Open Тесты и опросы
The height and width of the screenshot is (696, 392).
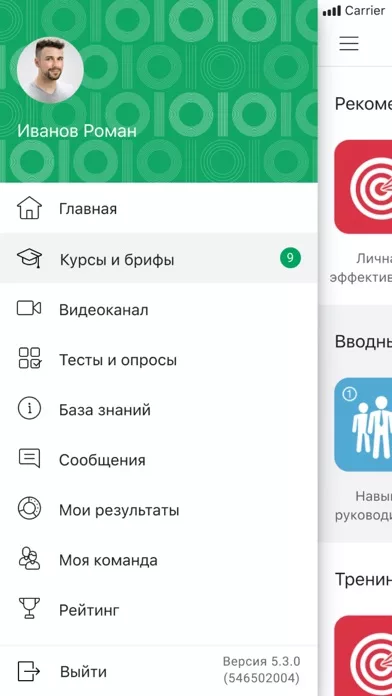click(x=159, y=359)
